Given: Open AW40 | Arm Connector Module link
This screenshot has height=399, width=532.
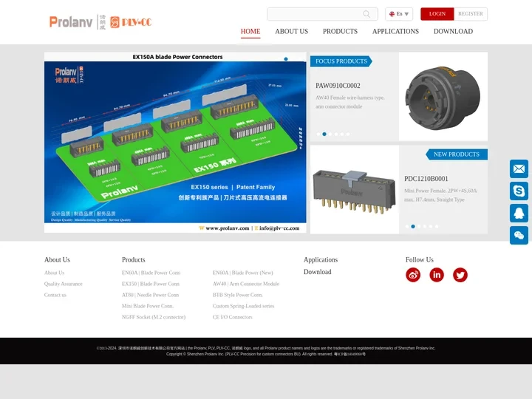Looking at the screenshot, I should 246,284.
